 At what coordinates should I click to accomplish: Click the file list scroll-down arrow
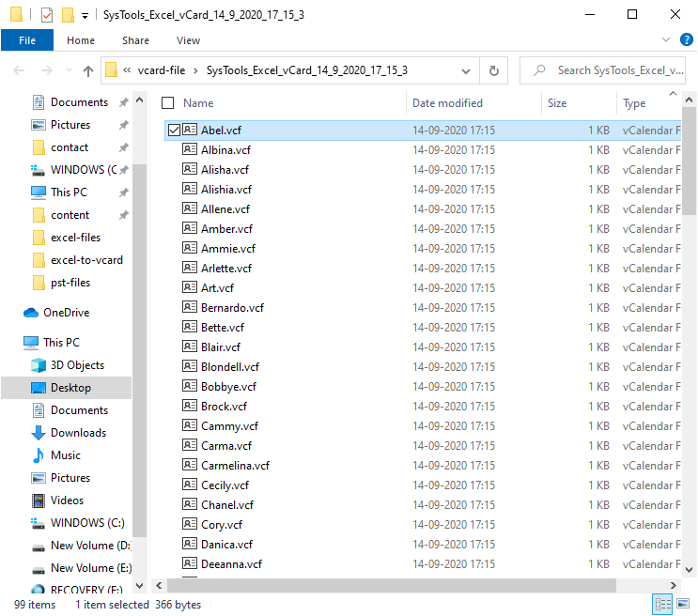pos(689,570)
